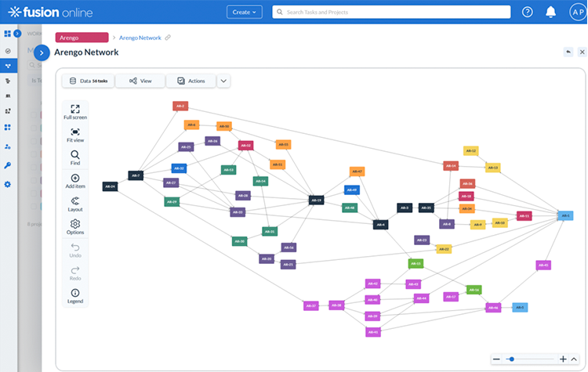Screen dimensions: 588x372
Task: Open the help question mark icon
Action: click(x=528, y=12)
